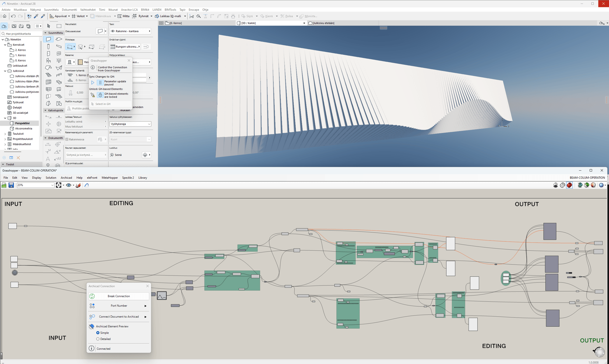Viewport: 609px width, 364px height.
Task: Open the Vyöhykeraja dropdown
Action: pos(130,124)
